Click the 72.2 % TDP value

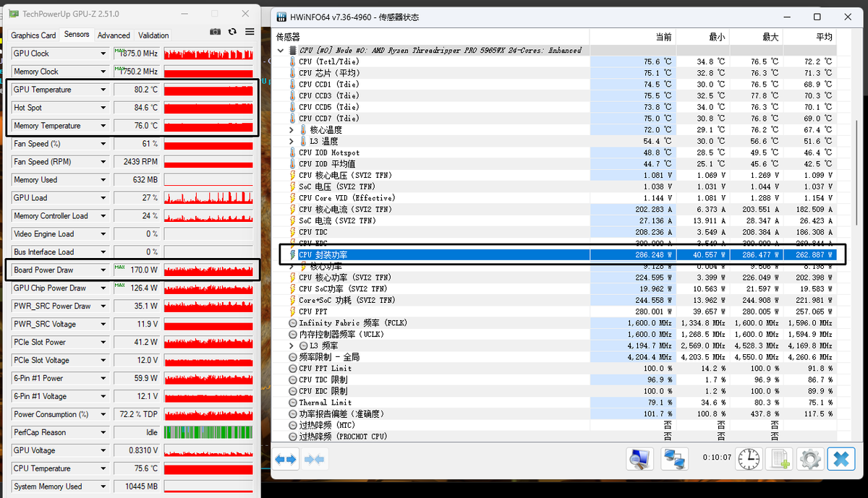point(136,414)
